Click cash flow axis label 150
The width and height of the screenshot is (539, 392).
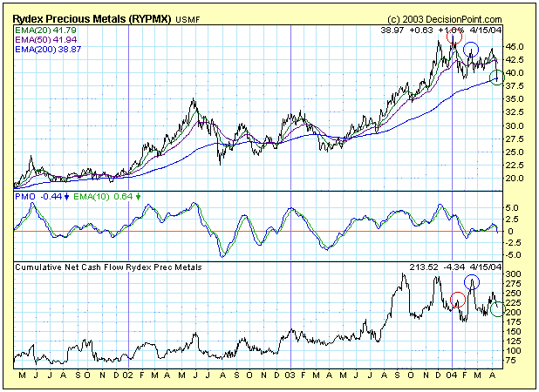coord(513,332)
